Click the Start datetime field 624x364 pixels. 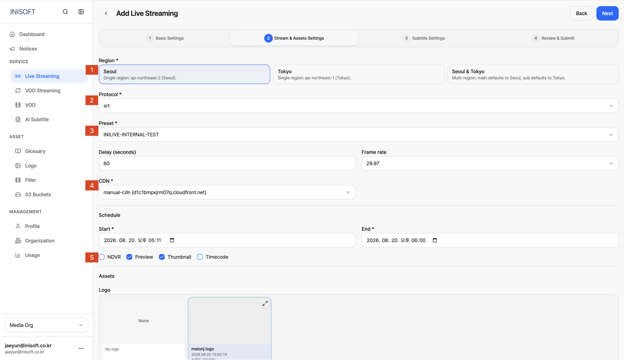point(227,240)
